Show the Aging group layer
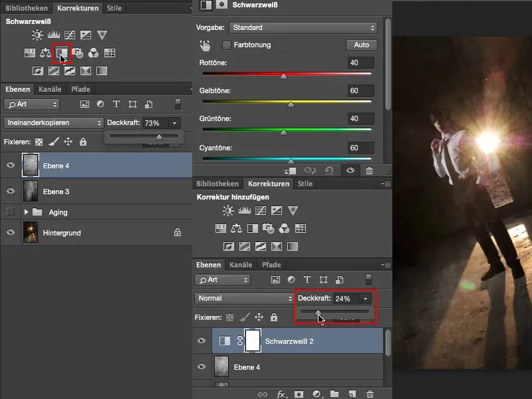 click(10, 212)
